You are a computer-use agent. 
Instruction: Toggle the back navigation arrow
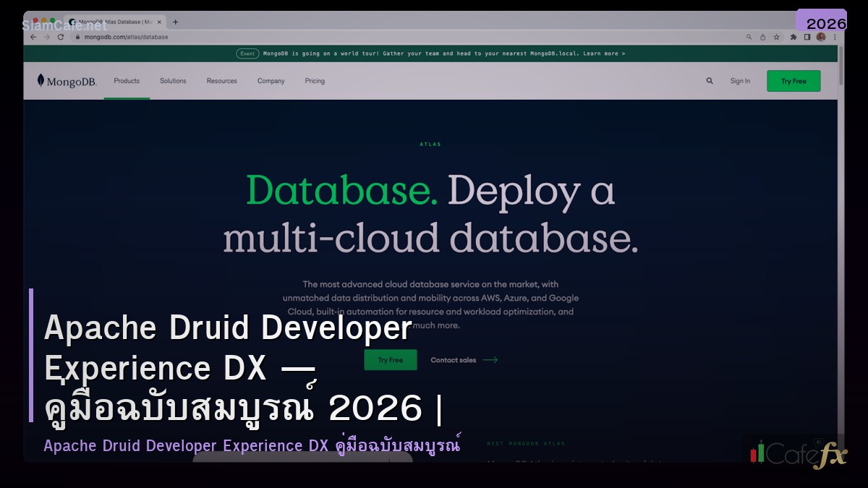tap(34, 37)
